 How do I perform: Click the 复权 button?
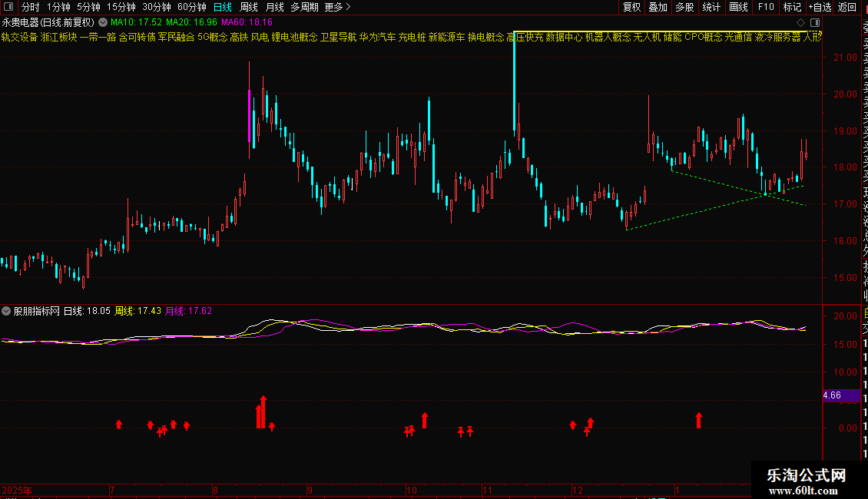[631, 7]
